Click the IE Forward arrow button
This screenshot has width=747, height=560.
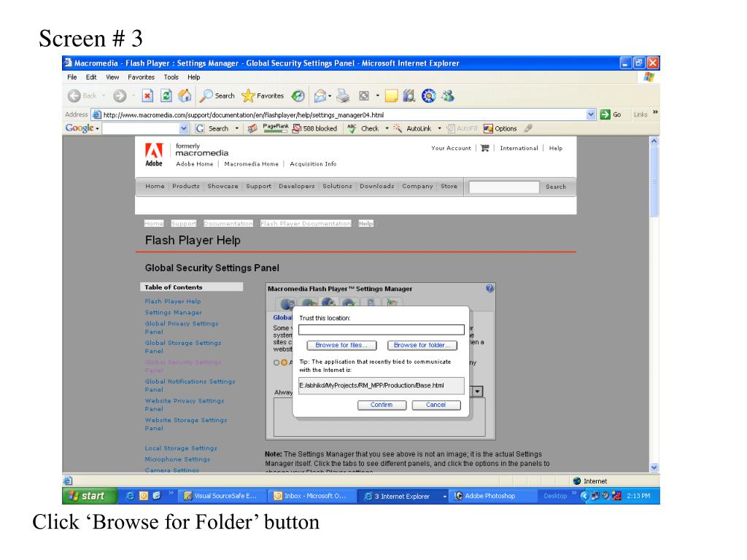pyautogui.click(x=120, y=96)
